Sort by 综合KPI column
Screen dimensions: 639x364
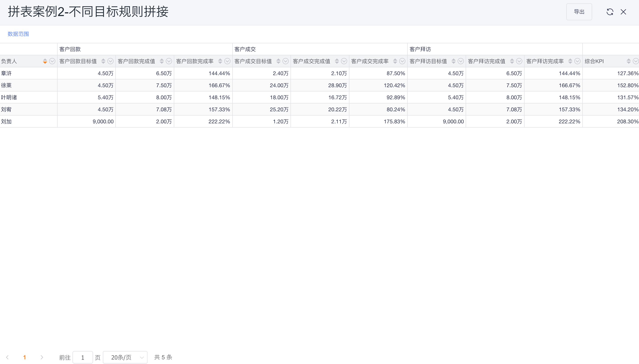(x=629, y=61)
